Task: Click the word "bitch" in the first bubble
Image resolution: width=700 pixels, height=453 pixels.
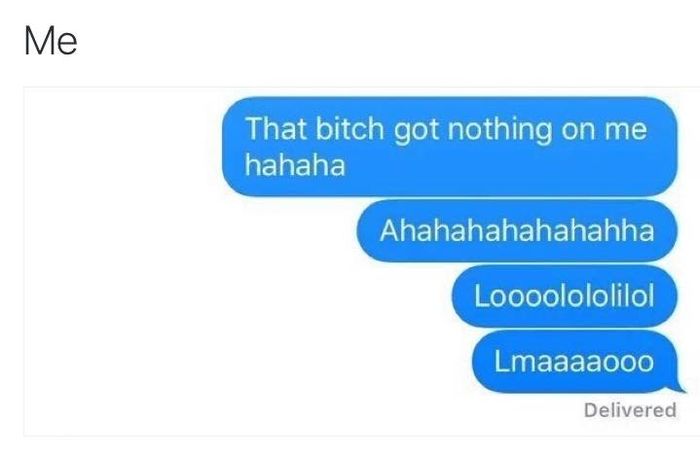Action: 350,129
